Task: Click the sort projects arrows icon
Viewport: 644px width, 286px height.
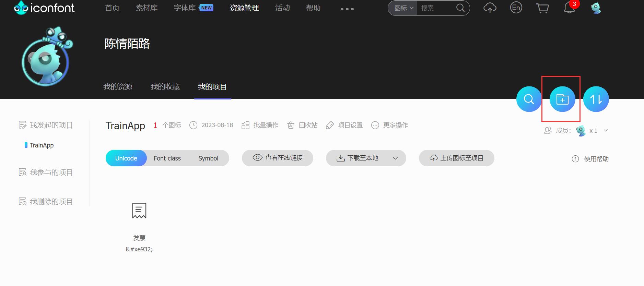Action: coord(596,99)
